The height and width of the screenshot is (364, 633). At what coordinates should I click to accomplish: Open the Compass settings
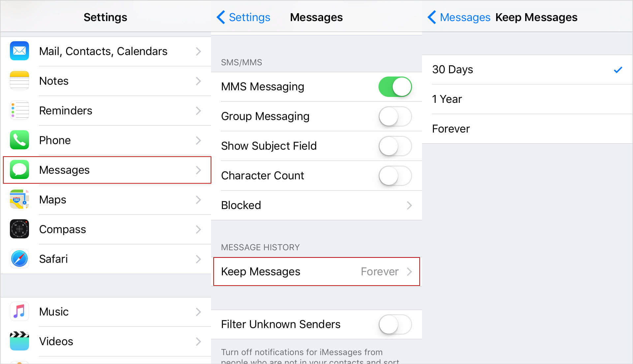pyautogui.click(x=105, y=229)
